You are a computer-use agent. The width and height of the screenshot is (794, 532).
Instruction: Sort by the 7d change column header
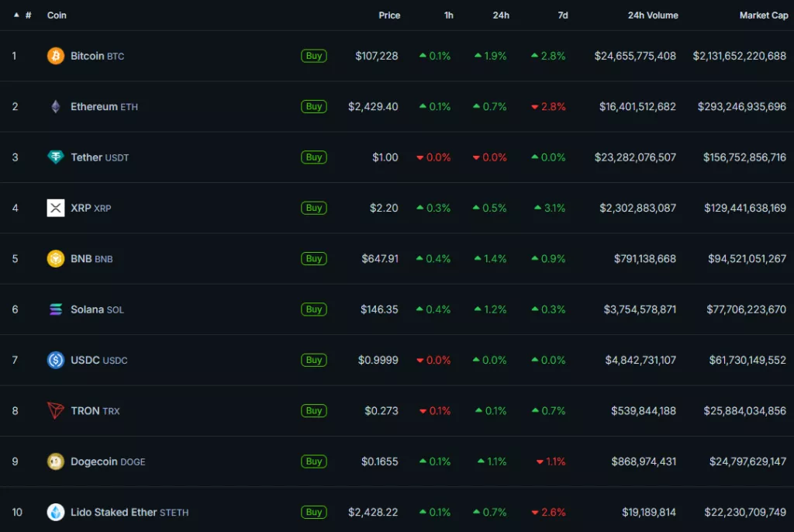563,16
